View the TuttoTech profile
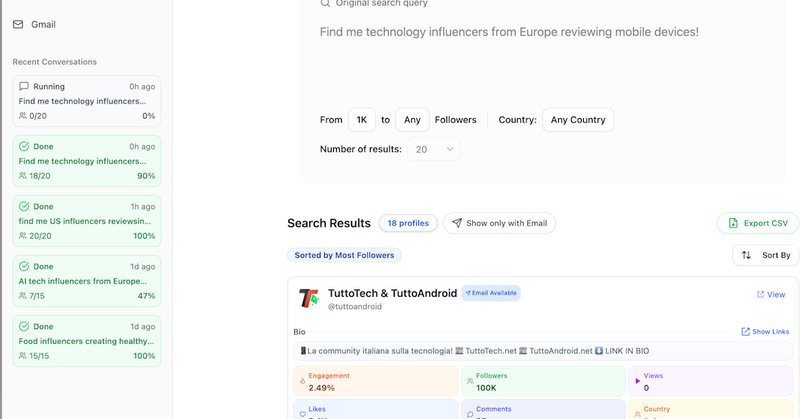 tap(771, 294)
